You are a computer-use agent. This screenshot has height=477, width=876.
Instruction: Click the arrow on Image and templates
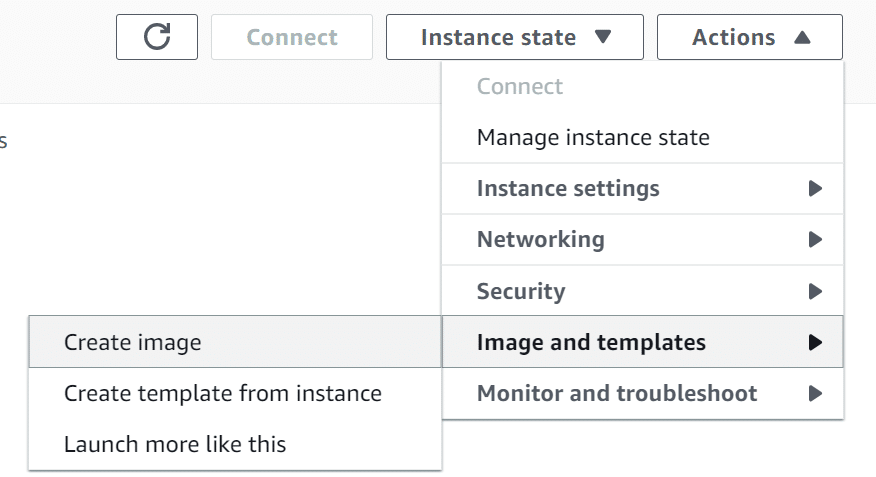pyautogui.click(x=815, y=342)
